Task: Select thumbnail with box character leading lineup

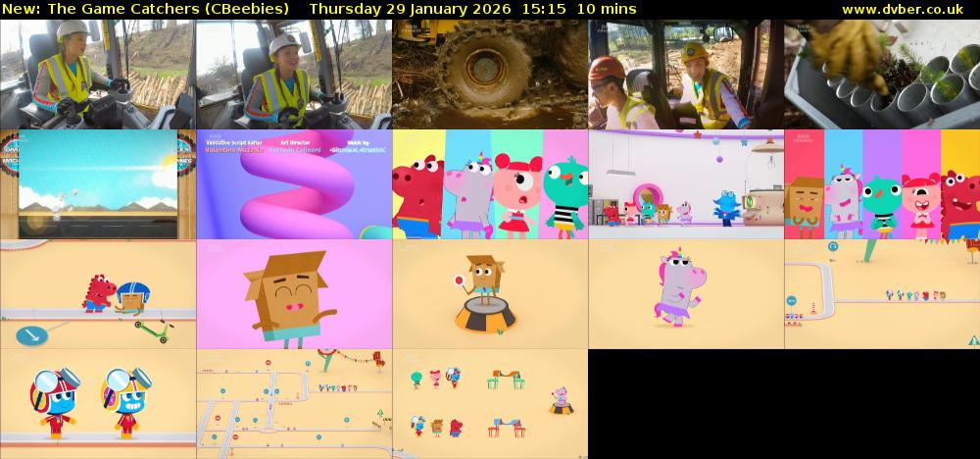Action: [882, 184]
